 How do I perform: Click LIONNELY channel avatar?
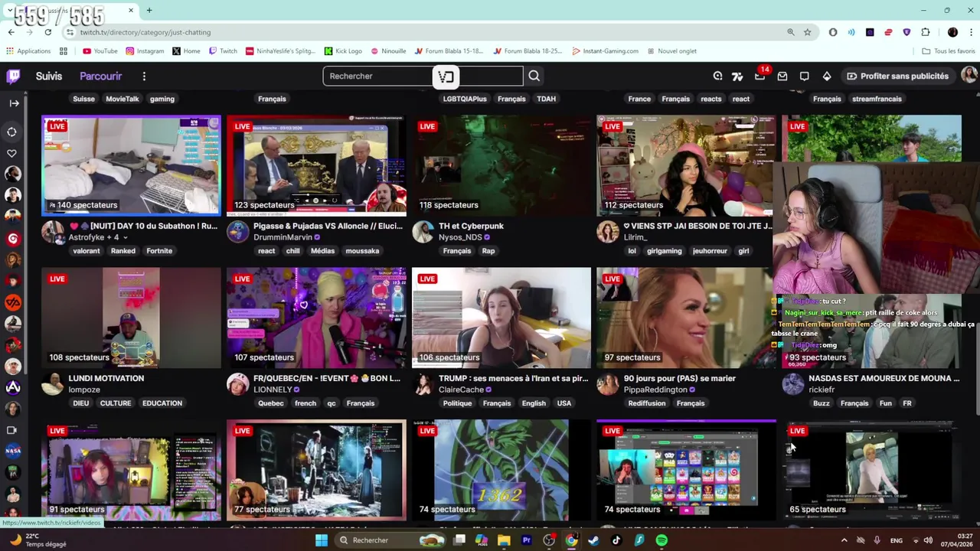click(x=237, y=384)
